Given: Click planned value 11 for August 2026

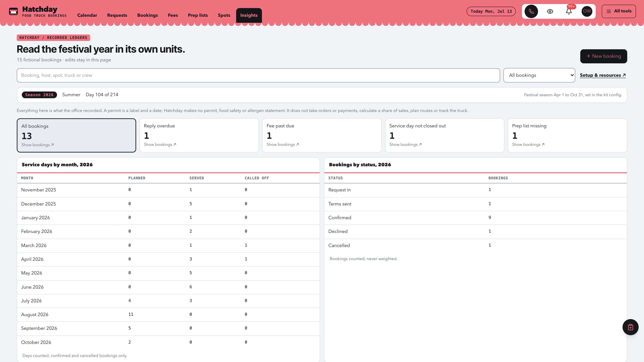Looking at the screenshot, I should (131, 314).
